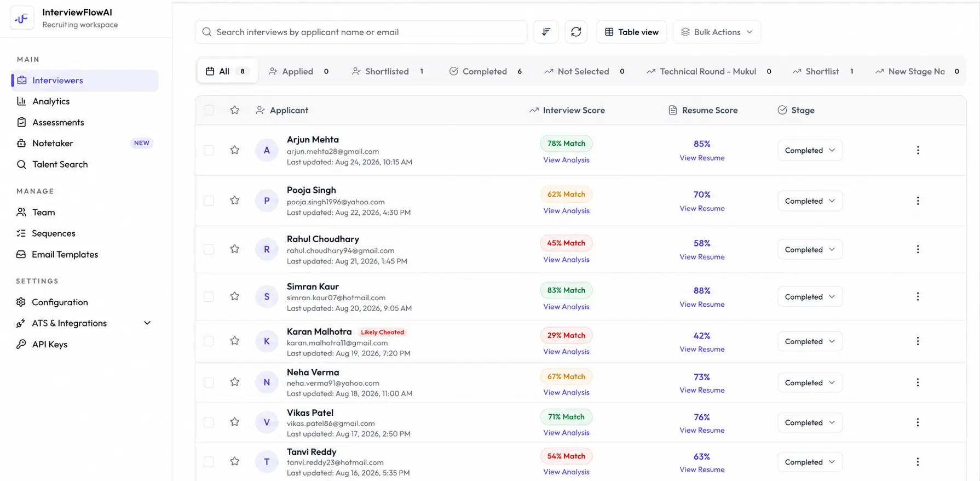The image size is (980, 481).
Task: Click the Likely Cheated tag
Action: tap(382, 332)
